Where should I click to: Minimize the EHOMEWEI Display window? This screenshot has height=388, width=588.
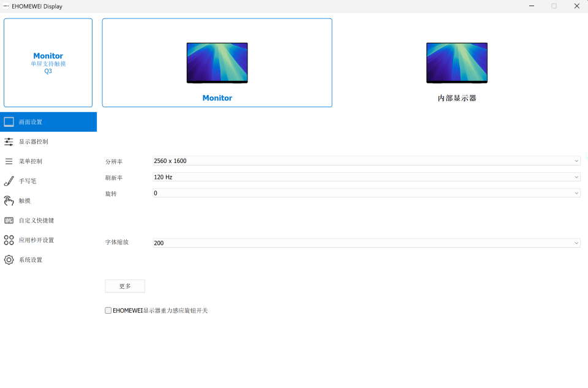tap(532, 6)
